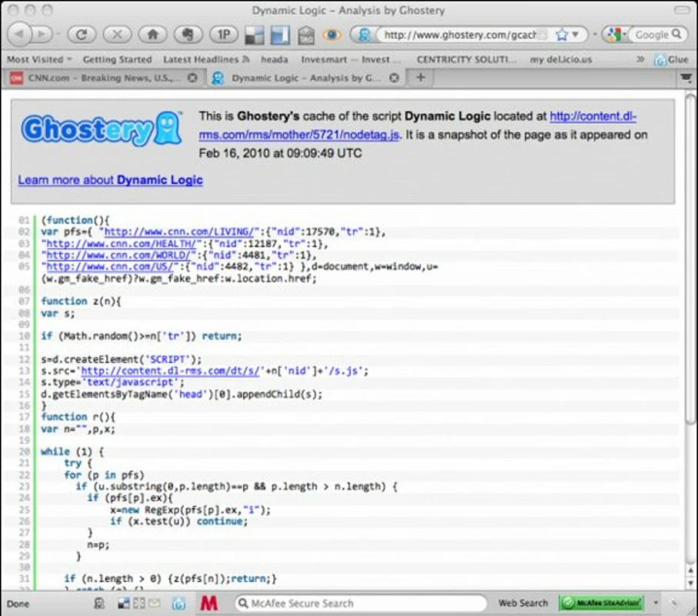
Task: Click the orange eye toolbar icon
Action: tap(332, 35)
